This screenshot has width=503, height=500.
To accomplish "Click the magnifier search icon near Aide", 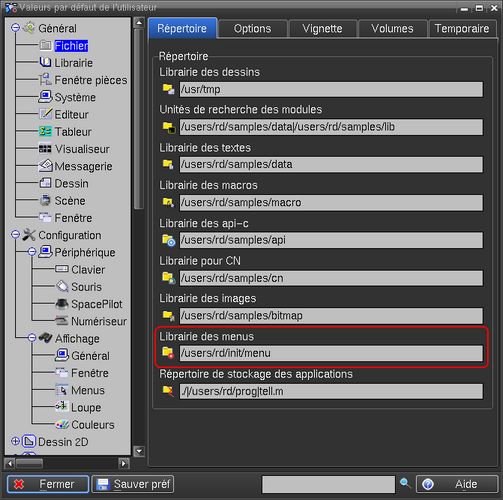I will coord(405,483).
